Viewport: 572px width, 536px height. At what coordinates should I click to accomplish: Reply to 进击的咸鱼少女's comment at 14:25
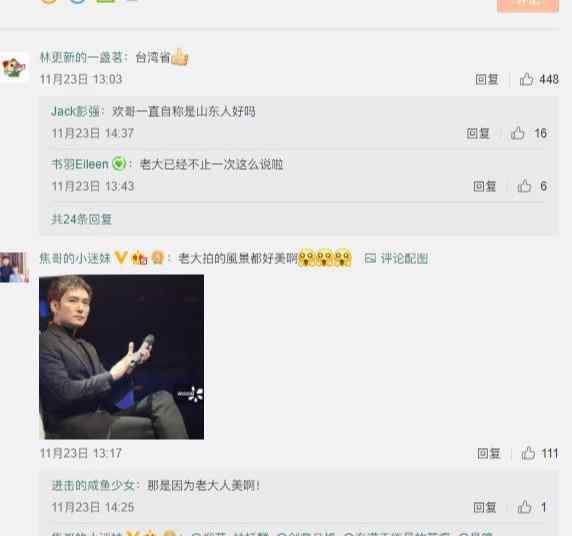click(484, 507)
